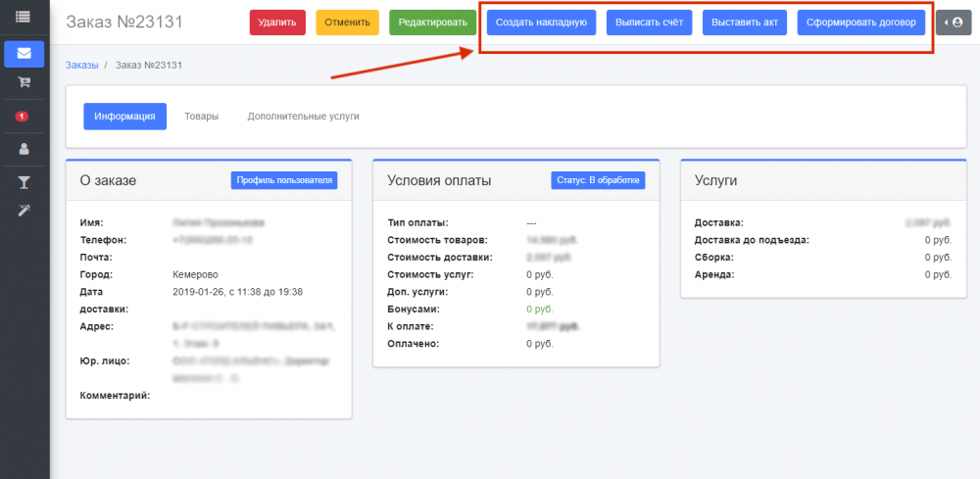Click Выписать счёт button
This screenshot has width=980, height=479.
coord(650,23)
